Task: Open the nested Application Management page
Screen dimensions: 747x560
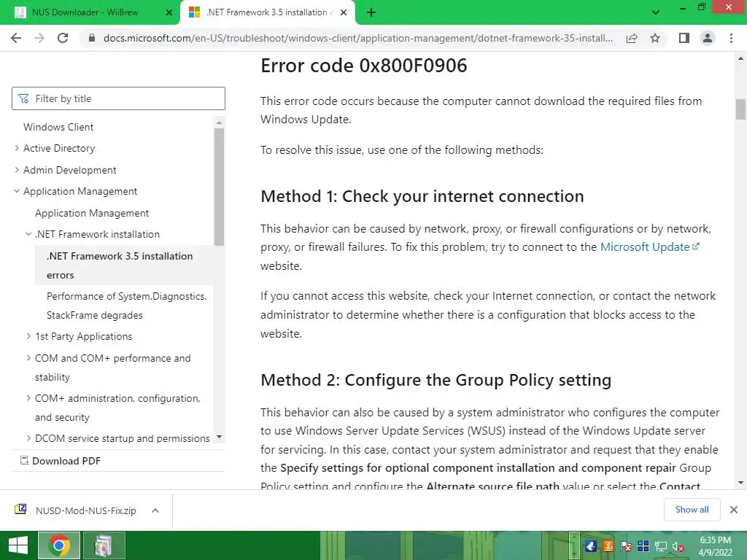Action: pos(92,213)
